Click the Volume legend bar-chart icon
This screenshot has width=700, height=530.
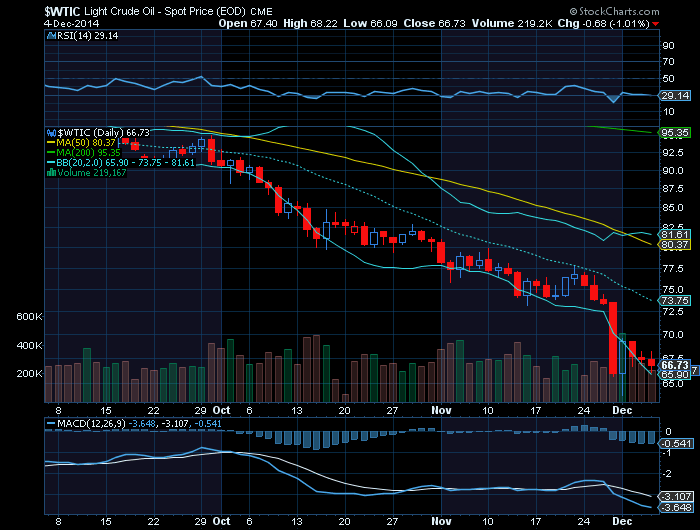click(x=51, y=172)
